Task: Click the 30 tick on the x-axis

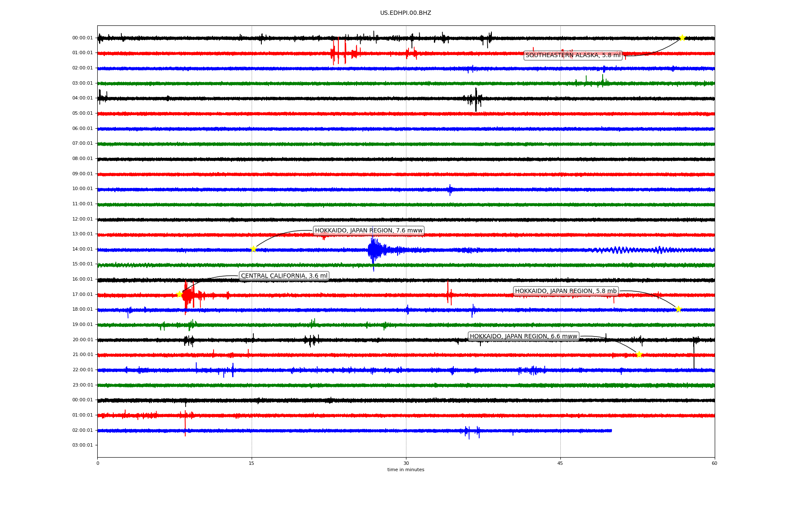Action: [x=406, y=463]
